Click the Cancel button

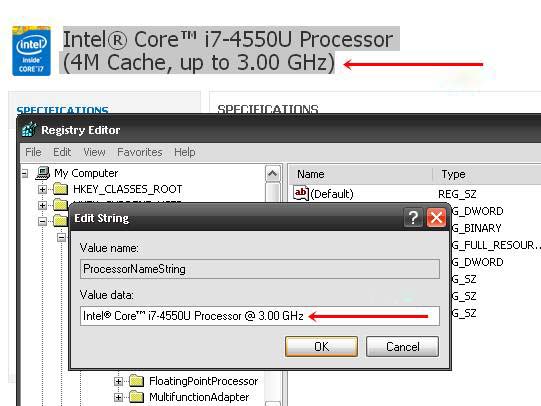coord(402,346)
